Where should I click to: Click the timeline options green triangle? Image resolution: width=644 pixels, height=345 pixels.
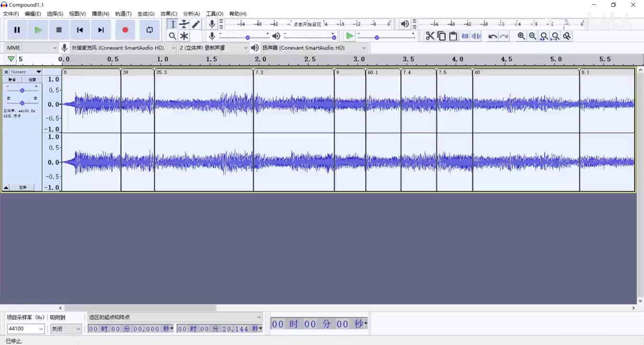pos(11,59)
